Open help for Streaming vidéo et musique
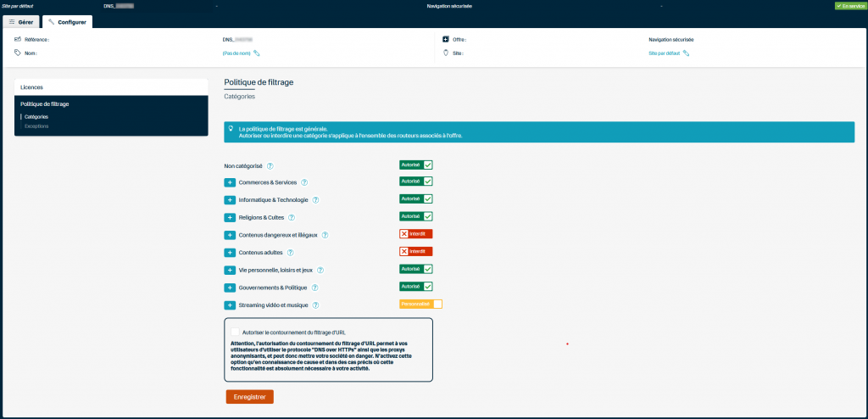 click(315, 305)
